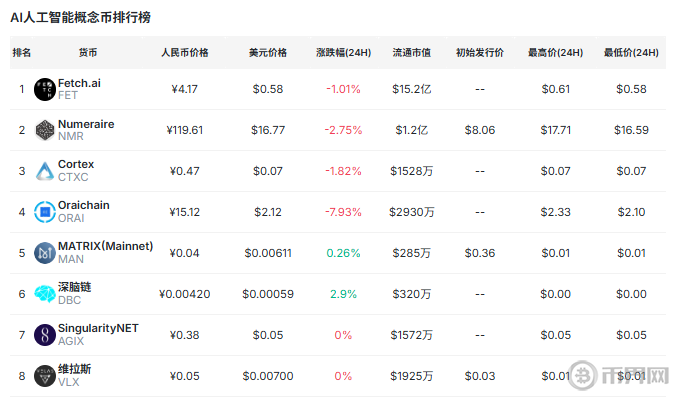Viewport: 680px width, 403px height.
Task: Open the Oraichain coin name link
Action: (x=84, y=205)
